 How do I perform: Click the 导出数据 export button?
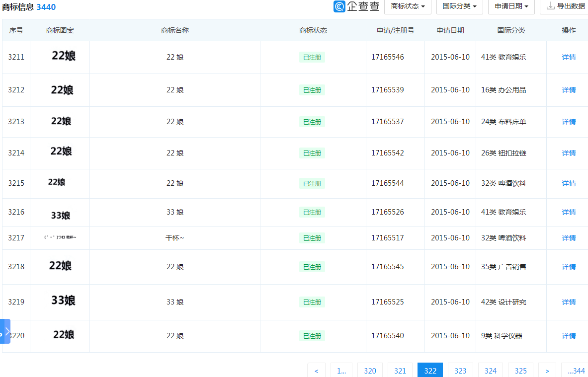(x=567, y=6)
